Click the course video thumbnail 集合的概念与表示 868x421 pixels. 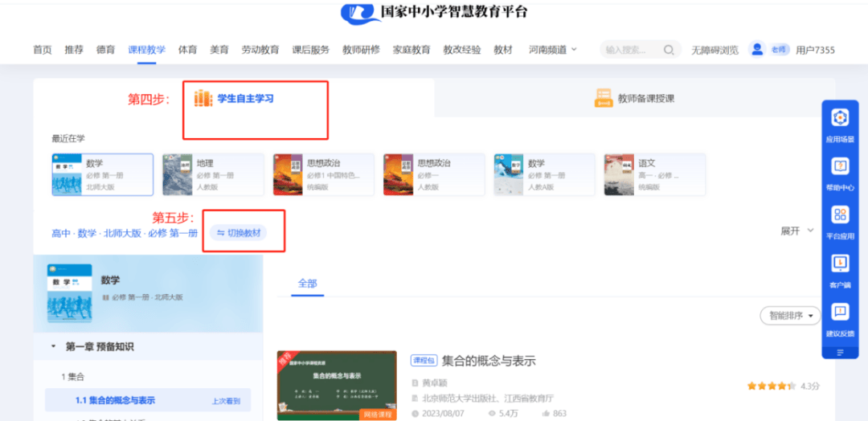pyautogui.click(x=337, y=385)
